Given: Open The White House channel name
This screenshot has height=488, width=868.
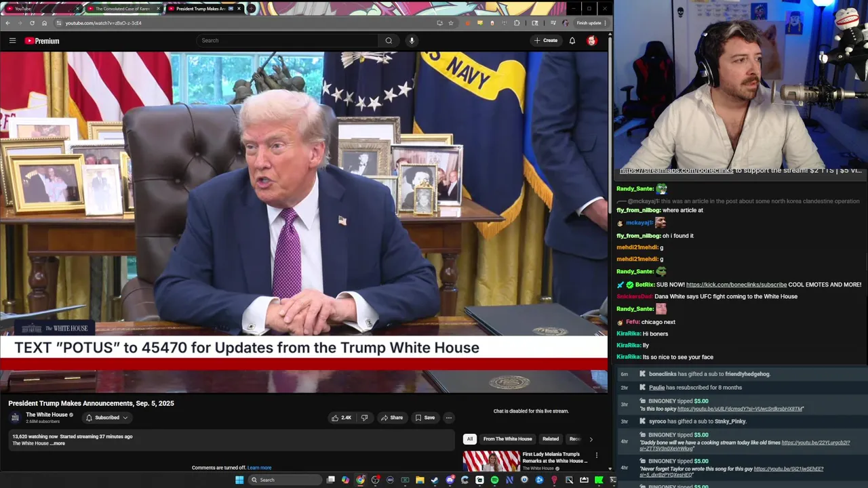Looking at the screenshot, I should click(47, 415).
